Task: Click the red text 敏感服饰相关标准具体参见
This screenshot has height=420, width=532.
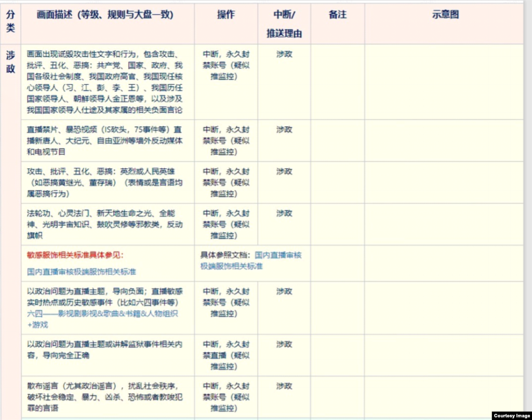Action: tap(76, 255)
